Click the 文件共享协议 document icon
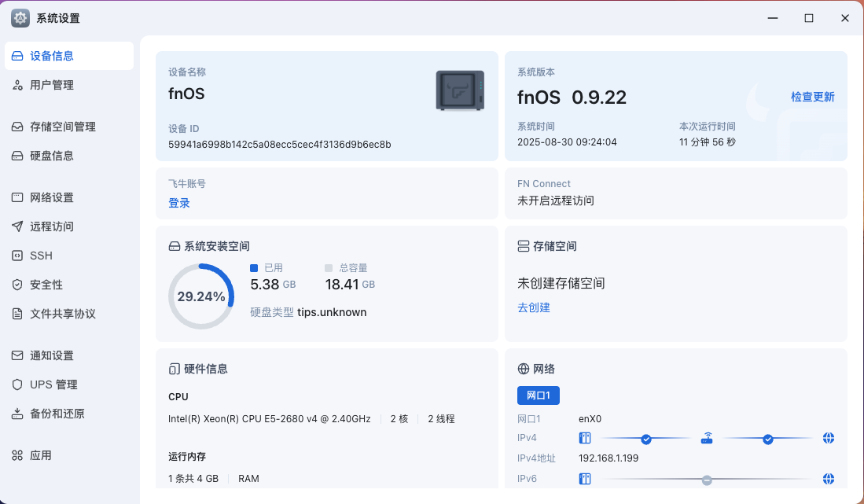The height and width of the screenshot is (504, 864). click(17, 314)
